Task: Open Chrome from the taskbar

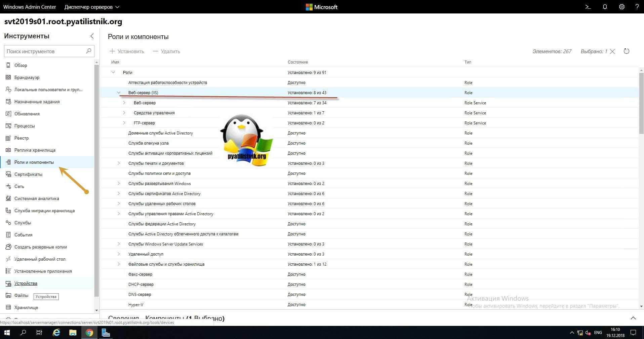Action: 89,333
